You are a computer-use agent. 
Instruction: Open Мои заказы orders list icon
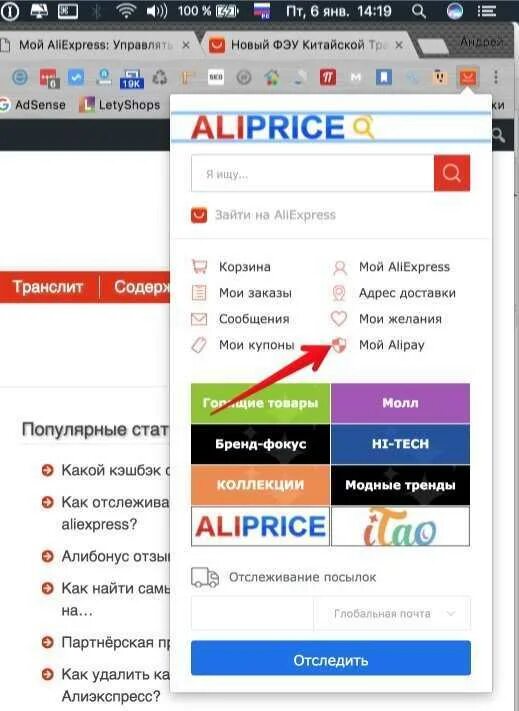pos(199,292)
